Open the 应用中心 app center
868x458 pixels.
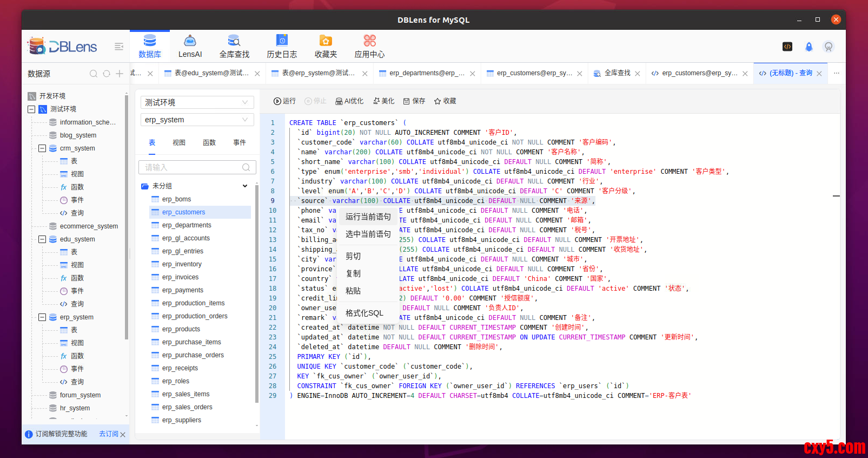pos(369,47)
